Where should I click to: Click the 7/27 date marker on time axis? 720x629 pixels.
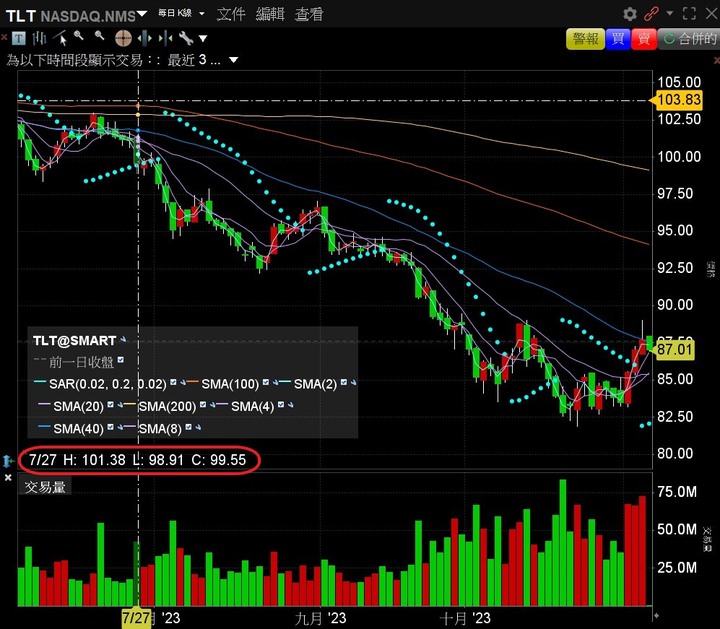136,618
